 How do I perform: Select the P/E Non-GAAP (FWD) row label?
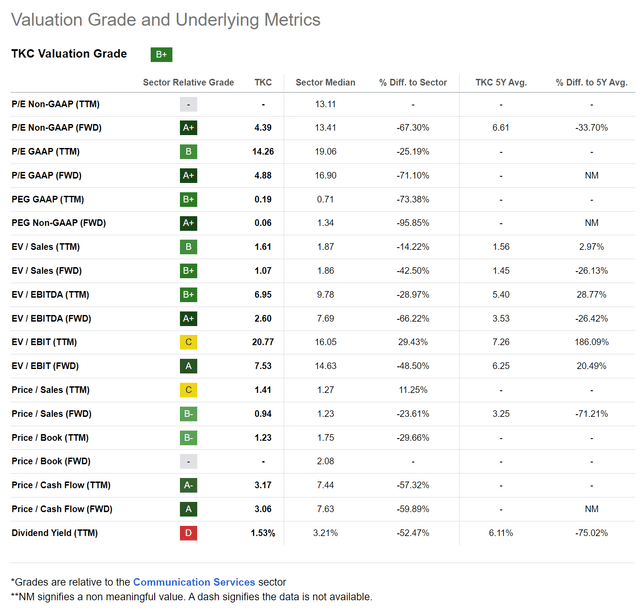56,128
